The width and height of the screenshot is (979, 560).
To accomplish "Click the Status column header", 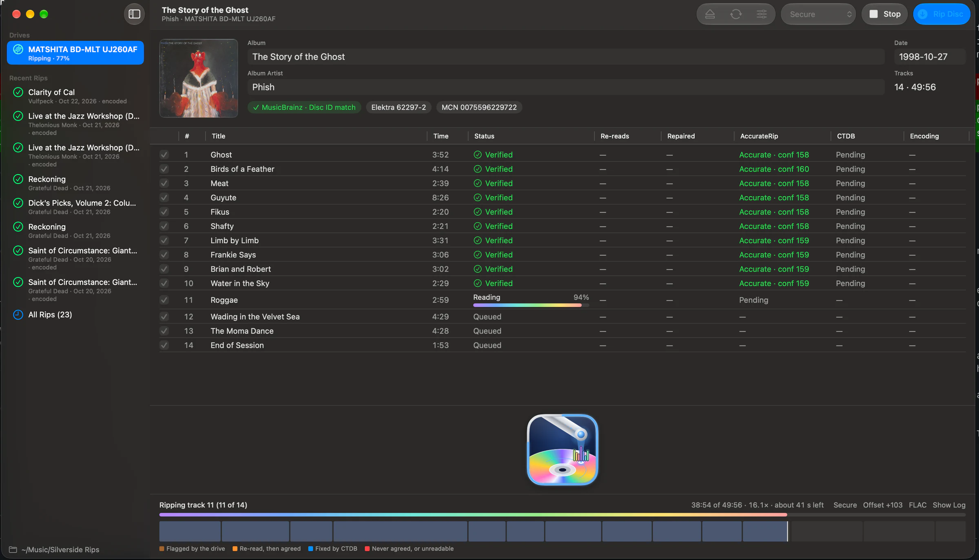I will coord(484,136).
